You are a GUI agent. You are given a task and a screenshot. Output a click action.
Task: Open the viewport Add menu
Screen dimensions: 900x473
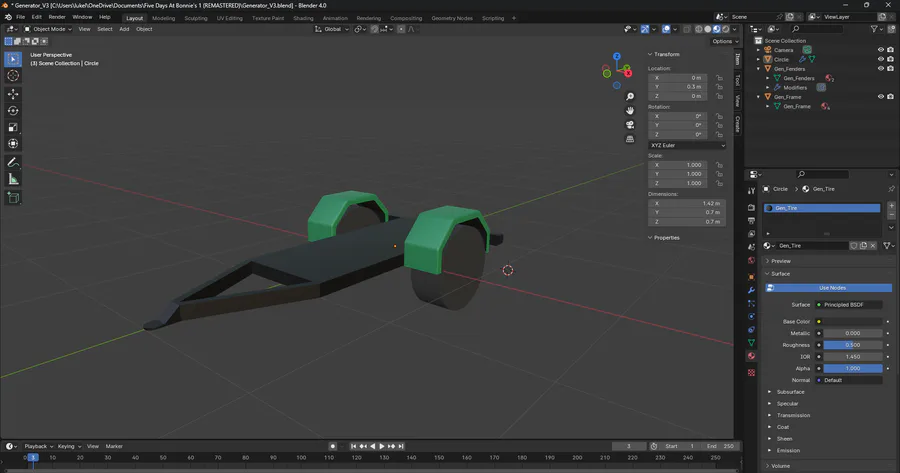(x=124, y=29)
